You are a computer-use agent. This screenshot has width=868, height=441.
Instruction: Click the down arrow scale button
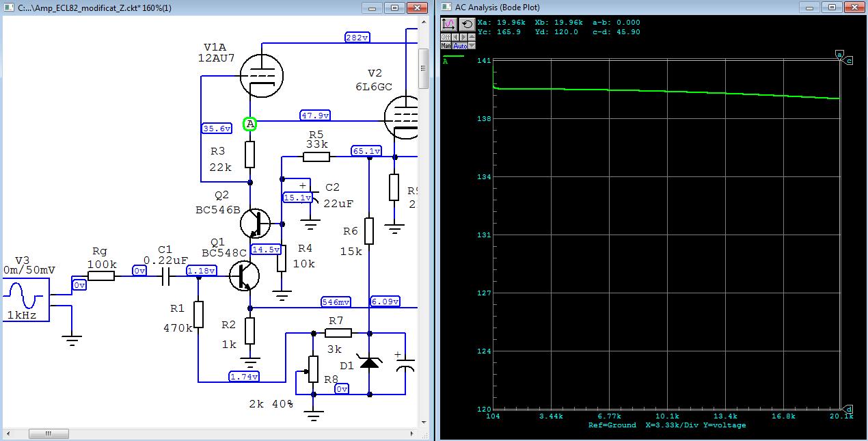[x=472, y=45]
